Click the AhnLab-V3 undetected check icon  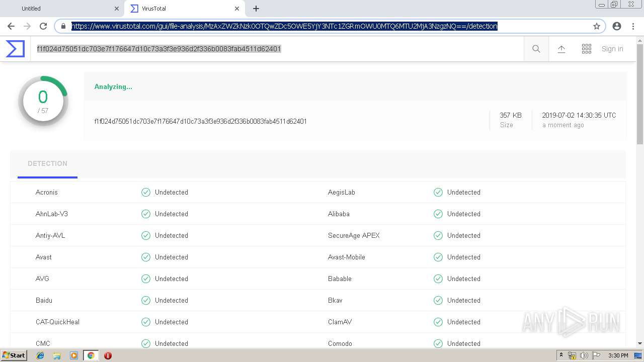coord(146,214)
